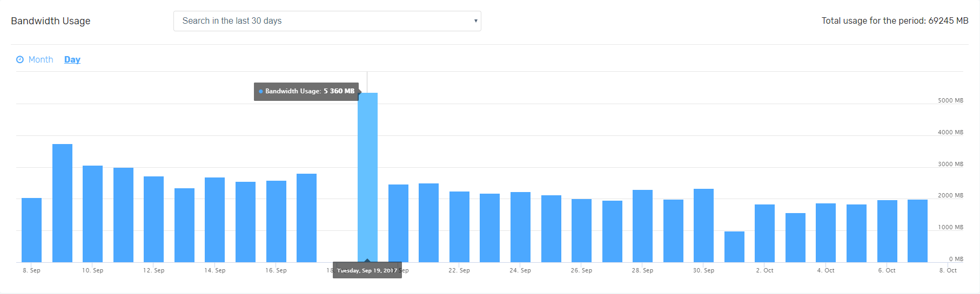
Task: Select the bar for 28 Sep
Action: tap(642, 226)
